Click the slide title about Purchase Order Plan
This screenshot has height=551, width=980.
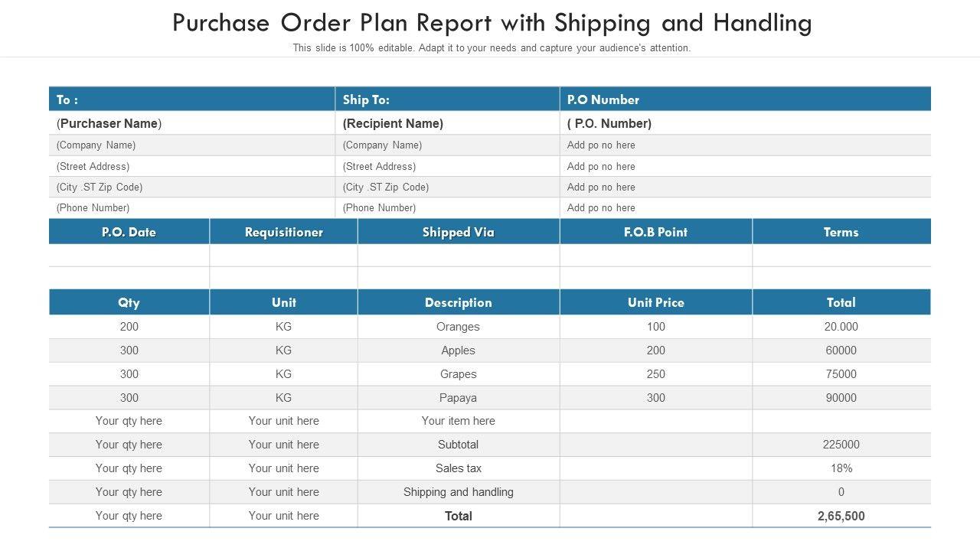coord(492,23)
